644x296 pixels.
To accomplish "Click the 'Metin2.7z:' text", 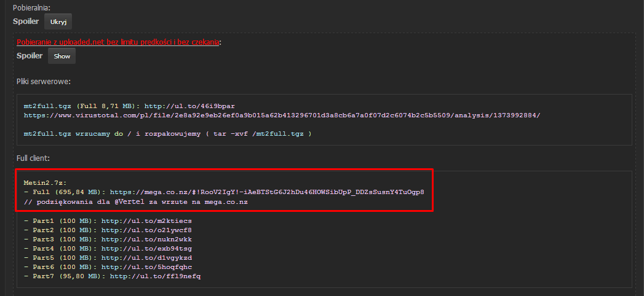I will tap(44, 182).
